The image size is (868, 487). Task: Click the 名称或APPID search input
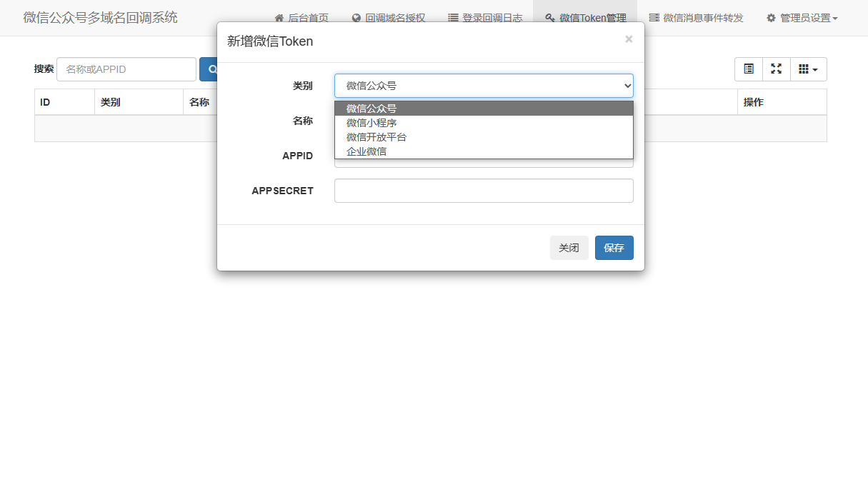tap(126, 69)
